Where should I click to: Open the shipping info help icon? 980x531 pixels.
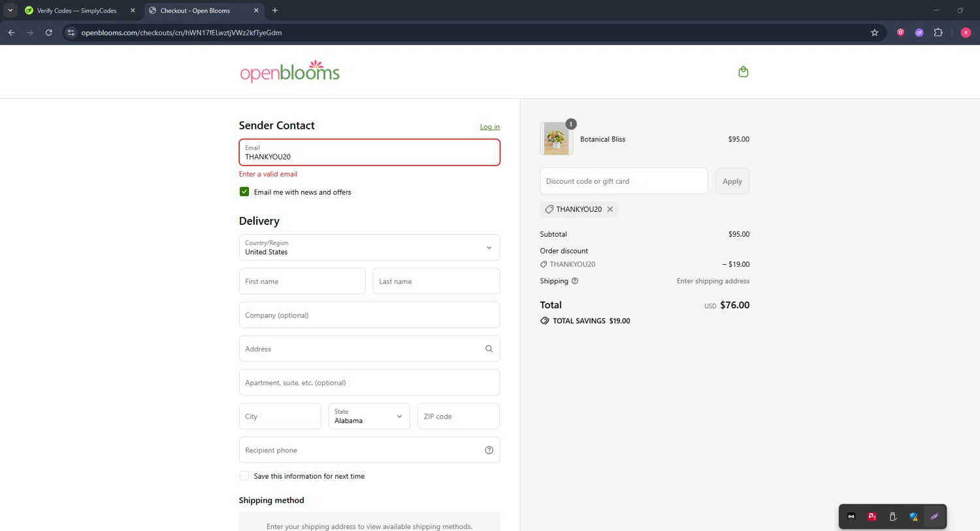pos(575,281)
